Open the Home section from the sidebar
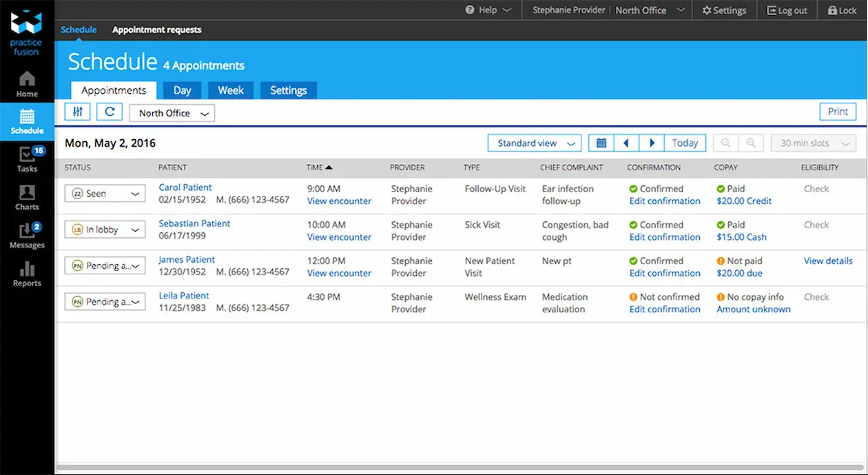This screenshot has height=475, width=868. pos(27,84)
